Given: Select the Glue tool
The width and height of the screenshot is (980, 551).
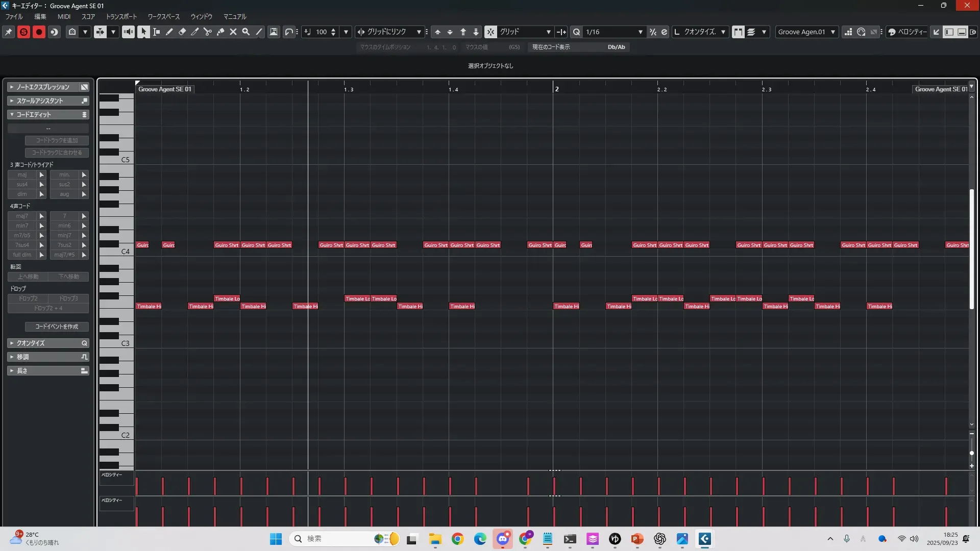Looking at the screenshot, I should [220, 32].
